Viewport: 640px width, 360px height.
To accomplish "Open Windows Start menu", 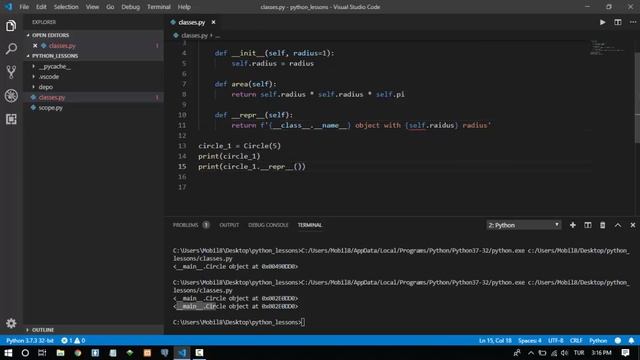I will coord(8,353).
